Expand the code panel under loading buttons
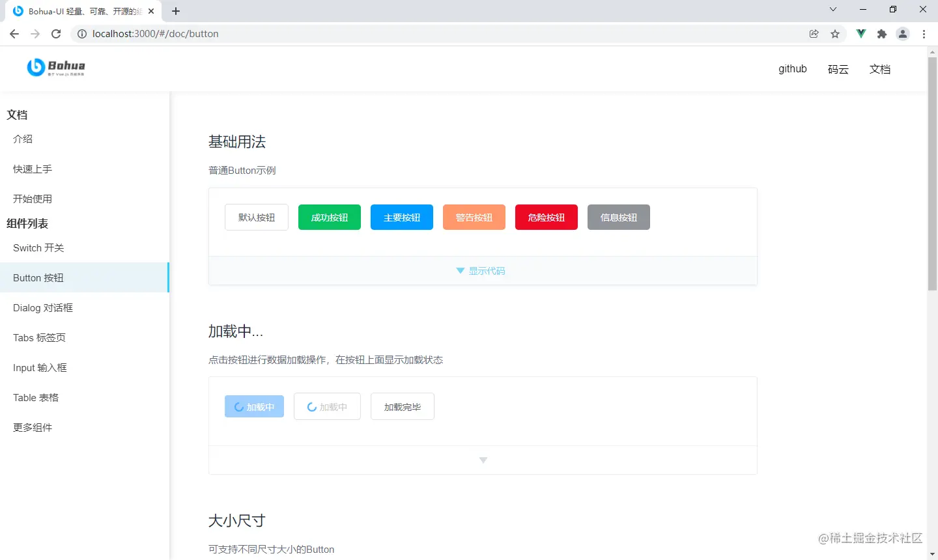 click(483, 460)
